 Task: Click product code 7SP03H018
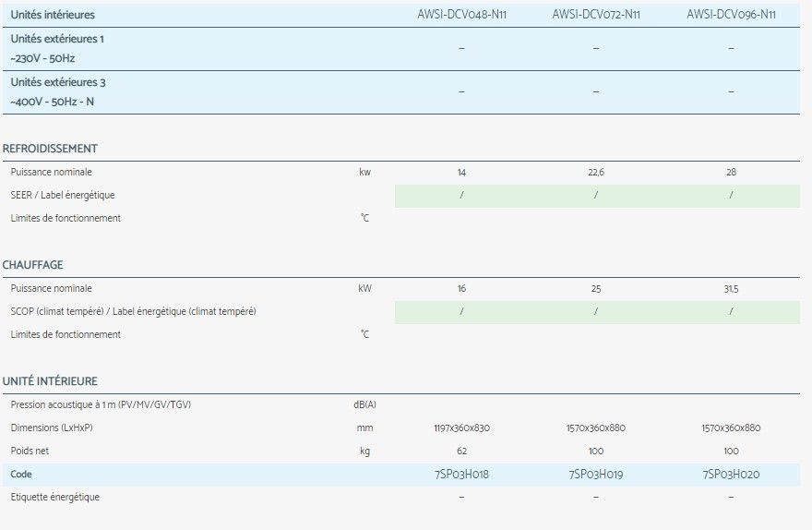click(461, 474)
